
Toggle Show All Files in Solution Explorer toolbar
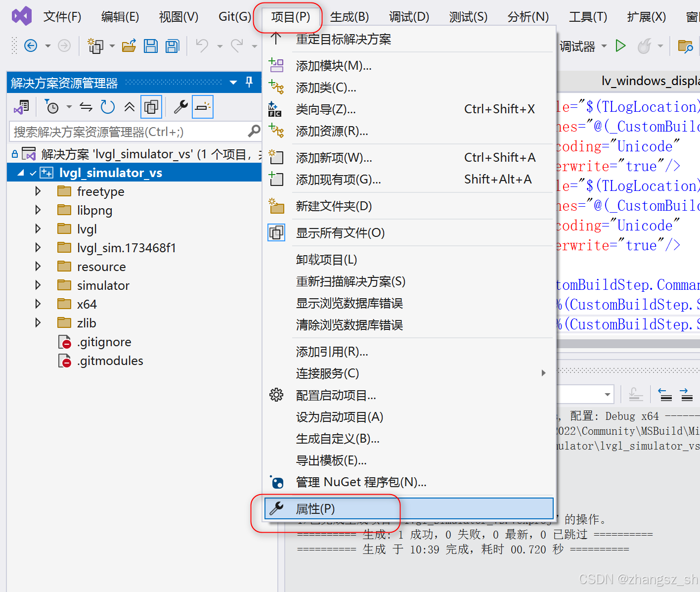click(x=151, y=107)
